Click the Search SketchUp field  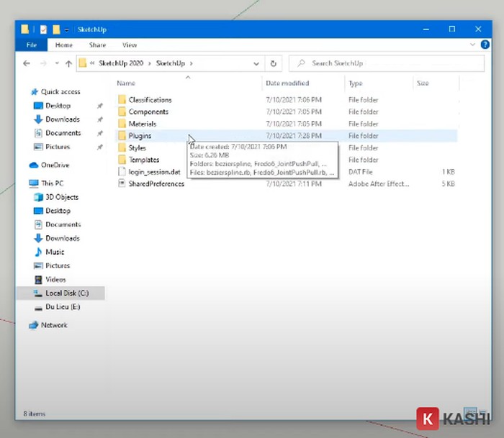pos(387,63)
